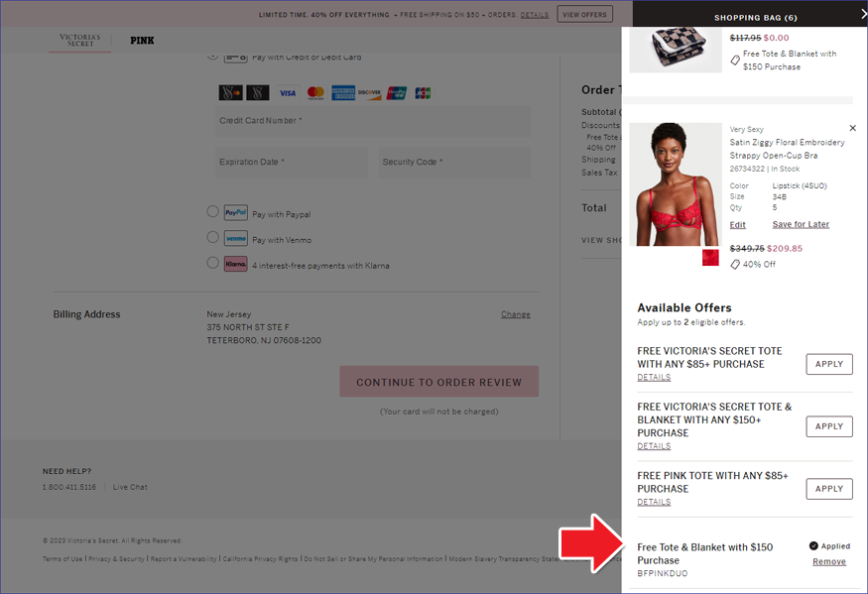Click the 'Available Offers' heading

pyautogui.click(x=684, y=307)
